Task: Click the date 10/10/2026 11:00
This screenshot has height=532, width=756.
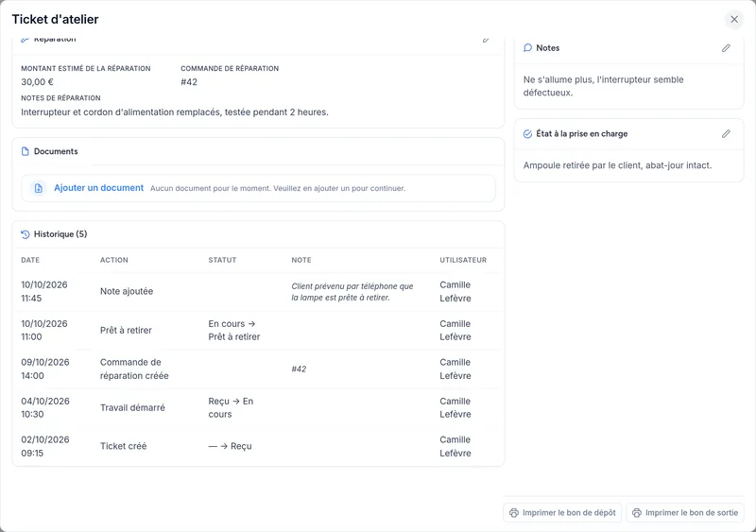Action: click(44, 331)
